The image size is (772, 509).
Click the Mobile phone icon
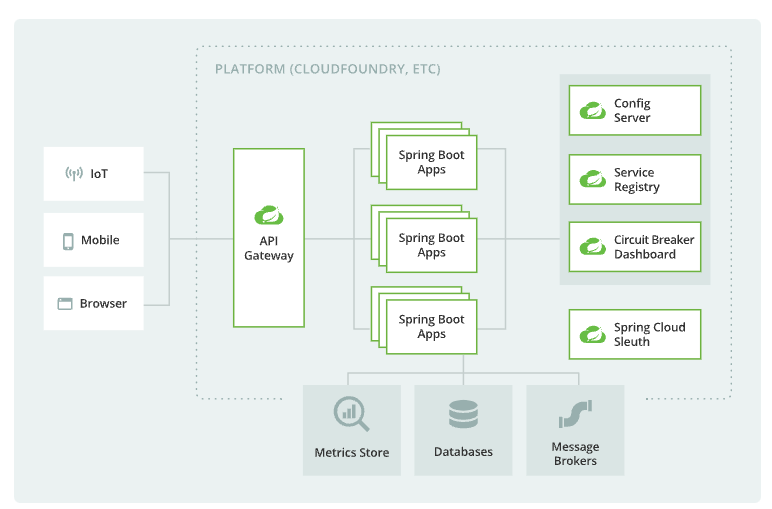[68, 241]
